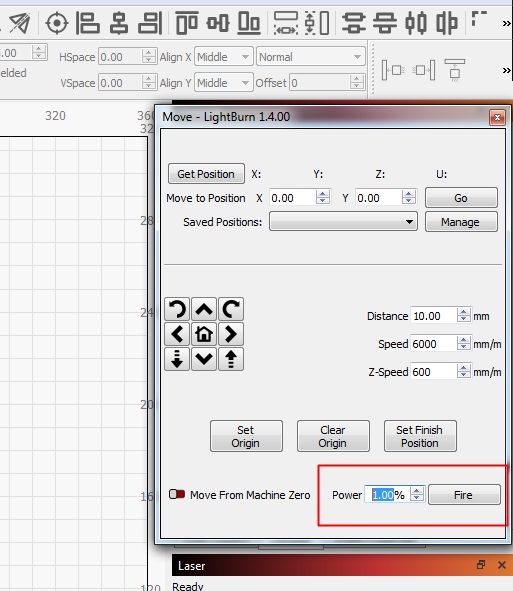The width and height of the screenshot is (513, 591).
Task: Click inside the VSpace value field
Action: (120, 83)
